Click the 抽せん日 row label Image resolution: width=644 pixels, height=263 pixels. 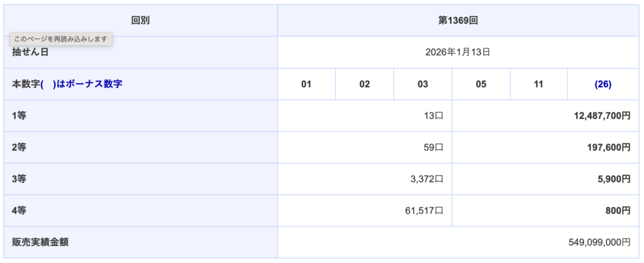30,53
